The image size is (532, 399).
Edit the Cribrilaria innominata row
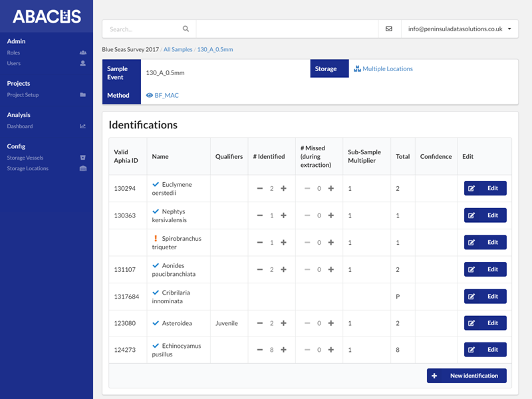[485, 297]
